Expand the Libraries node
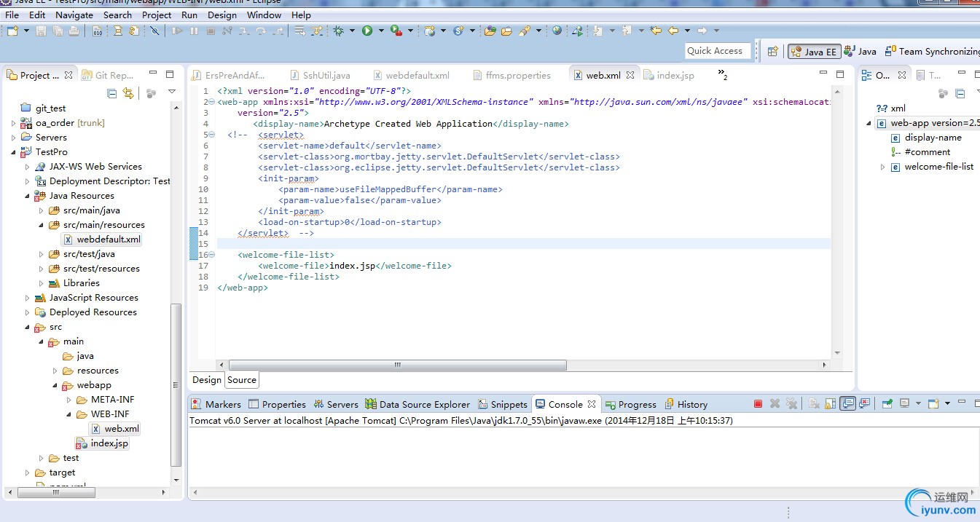Viewport: 980px width, 522px height. [x=42, y=283]
